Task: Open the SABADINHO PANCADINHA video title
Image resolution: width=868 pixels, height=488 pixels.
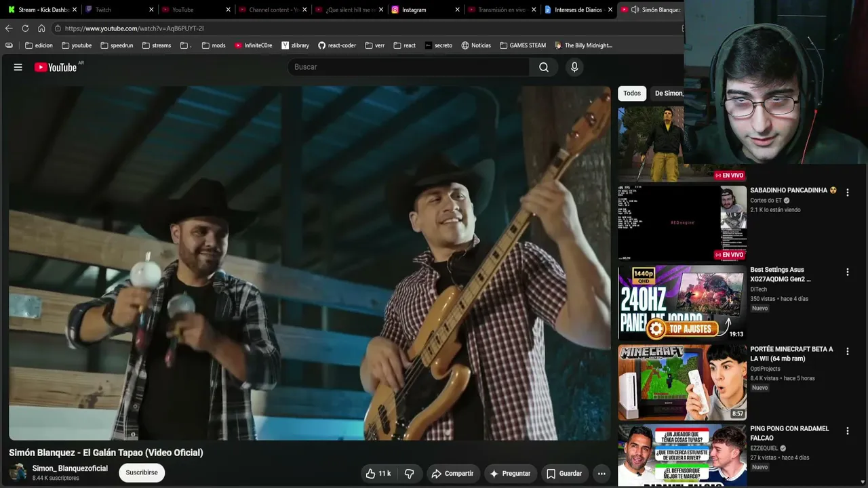Action: [793, 190]
